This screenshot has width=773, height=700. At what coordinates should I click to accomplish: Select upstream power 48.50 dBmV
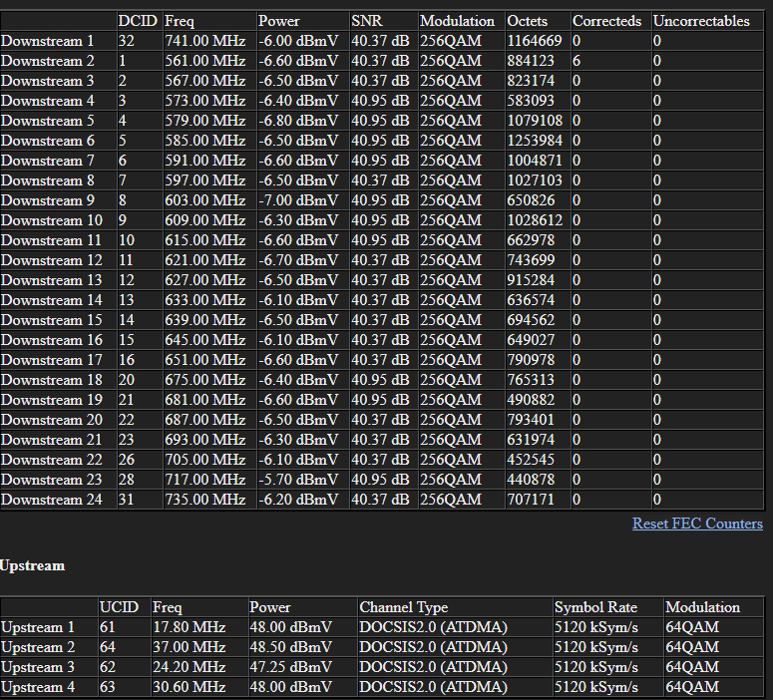click(x=291, y=647)
